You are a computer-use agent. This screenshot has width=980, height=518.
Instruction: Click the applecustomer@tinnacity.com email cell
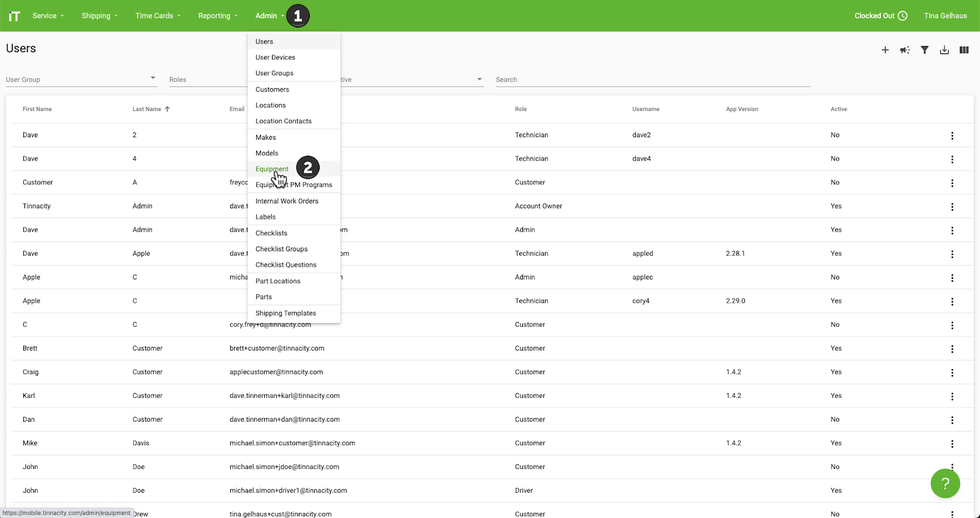276,372
